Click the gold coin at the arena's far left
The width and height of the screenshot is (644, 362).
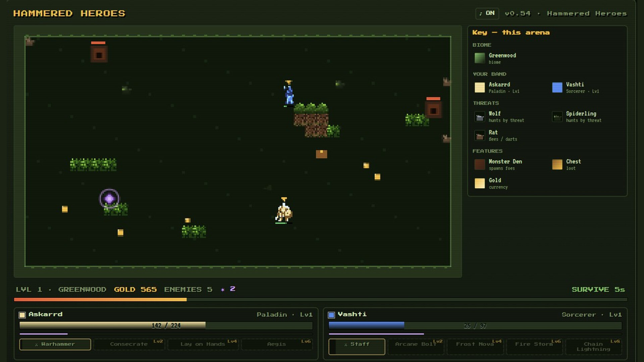[65, 209]
